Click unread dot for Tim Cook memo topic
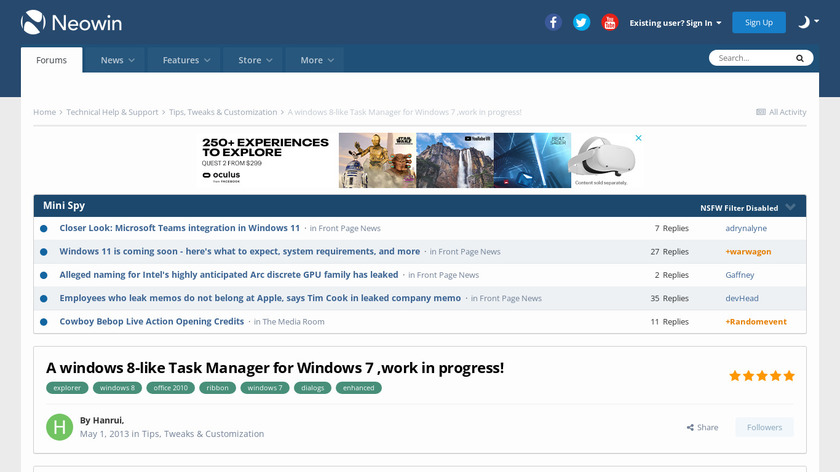The image size is (840, 472). [x=44, y=299]
